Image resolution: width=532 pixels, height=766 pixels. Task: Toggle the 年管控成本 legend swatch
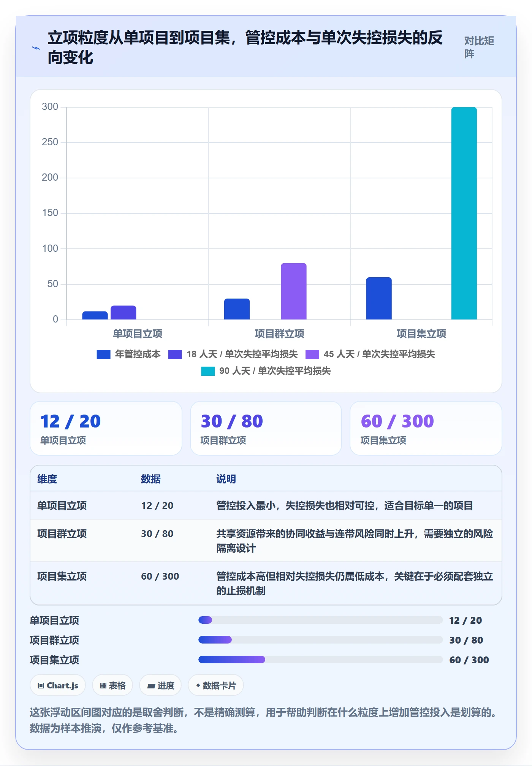103,354
